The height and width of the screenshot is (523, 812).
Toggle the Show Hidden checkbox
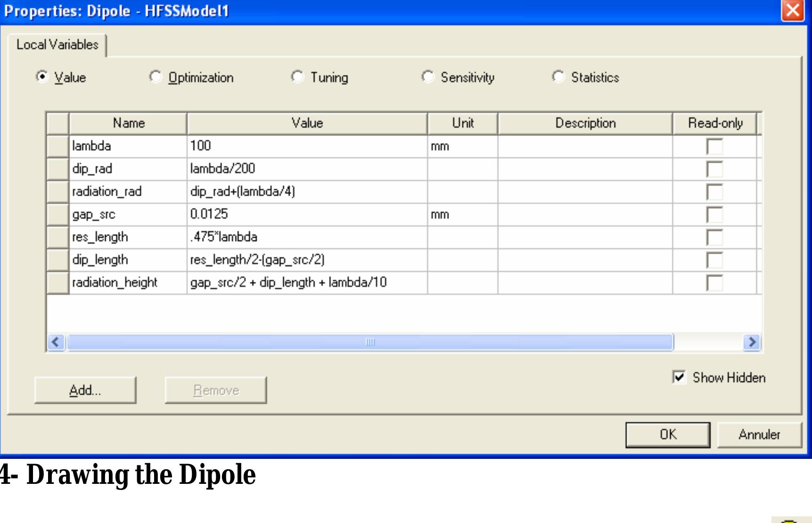tap(679, 377)
